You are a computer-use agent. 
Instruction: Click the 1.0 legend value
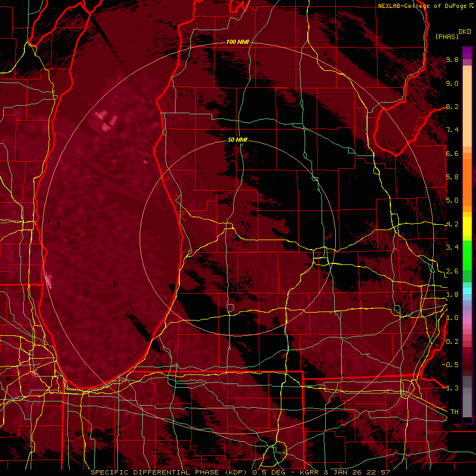click(452, 318)
